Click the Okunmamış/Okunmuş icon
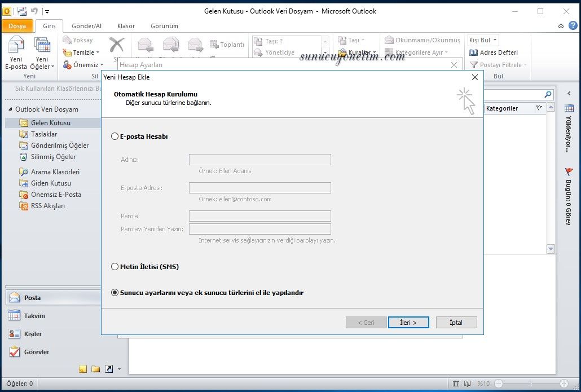 coord(389,40)
